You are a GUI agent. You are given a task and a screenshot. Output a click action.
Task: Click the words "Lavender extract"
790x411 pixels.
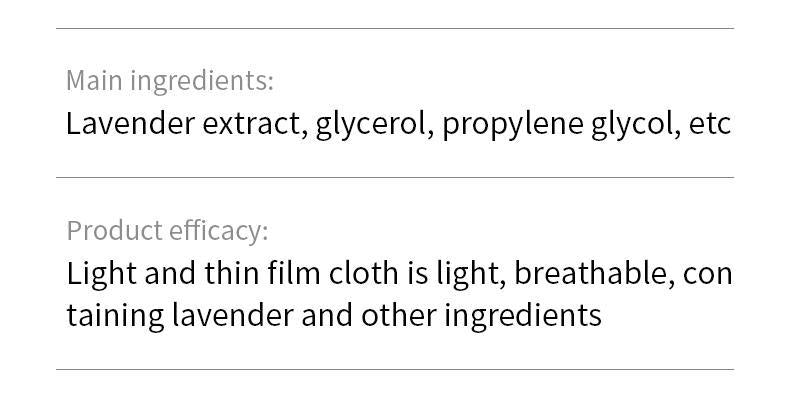point(185,124)
